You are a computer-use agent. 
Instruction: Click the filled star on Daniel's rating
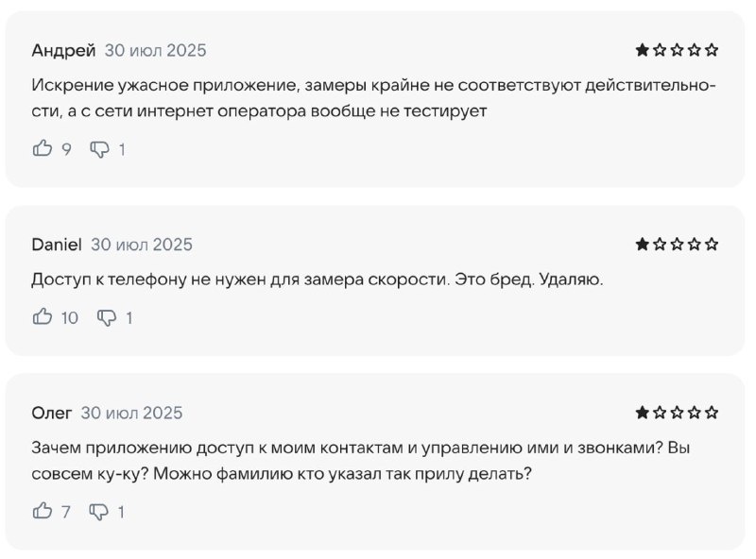644,244
